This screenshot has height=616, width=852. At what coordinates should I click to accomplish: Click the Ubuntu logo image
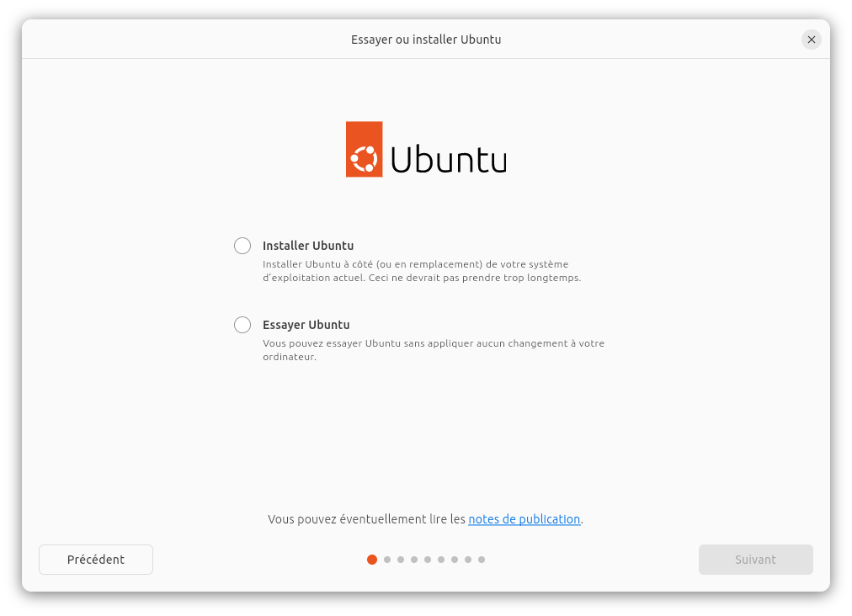click(426, 150)
